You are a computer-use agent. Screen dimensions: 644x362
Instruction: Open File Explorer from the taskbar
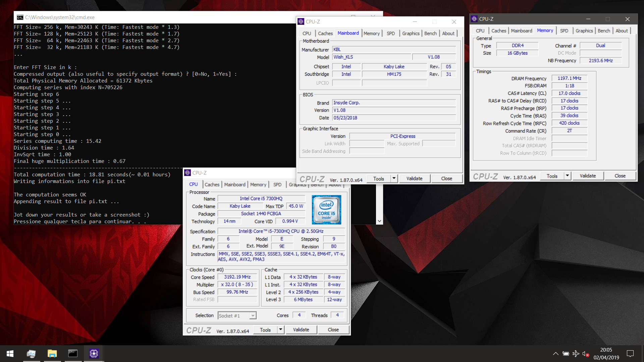tap(52, 354)
